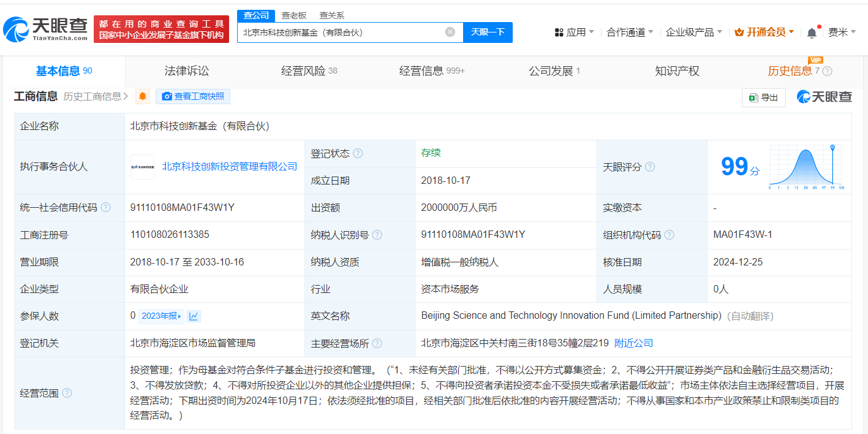Clear the search box with X icon
Screen dimensions: 868x434
(x=450, y=32)
